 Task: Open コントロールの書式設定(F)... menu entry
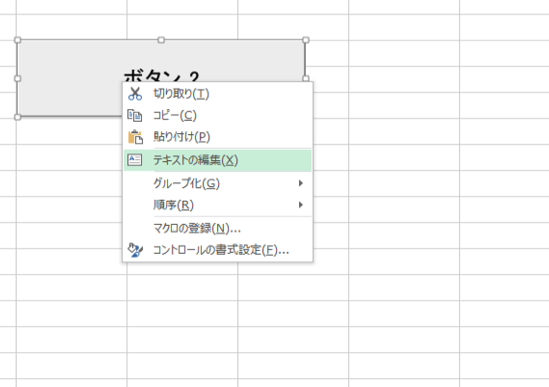pos(217,250)
